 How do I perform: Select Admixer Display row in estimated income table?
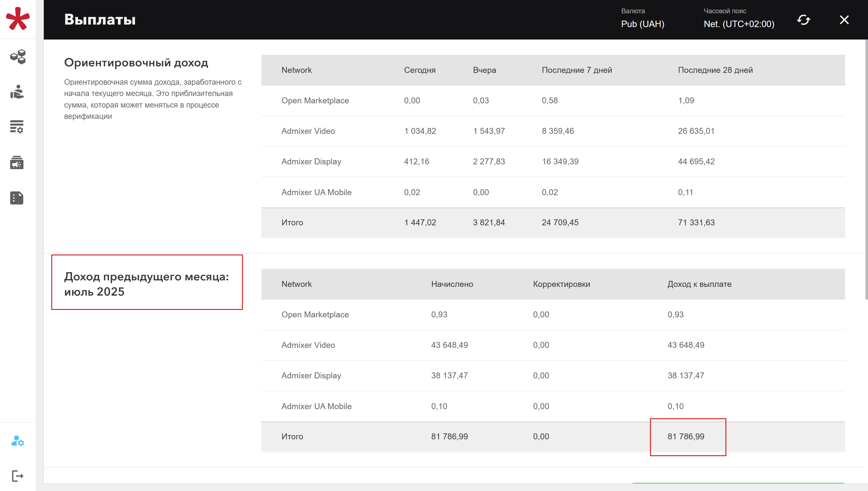(x=553, y=162)
